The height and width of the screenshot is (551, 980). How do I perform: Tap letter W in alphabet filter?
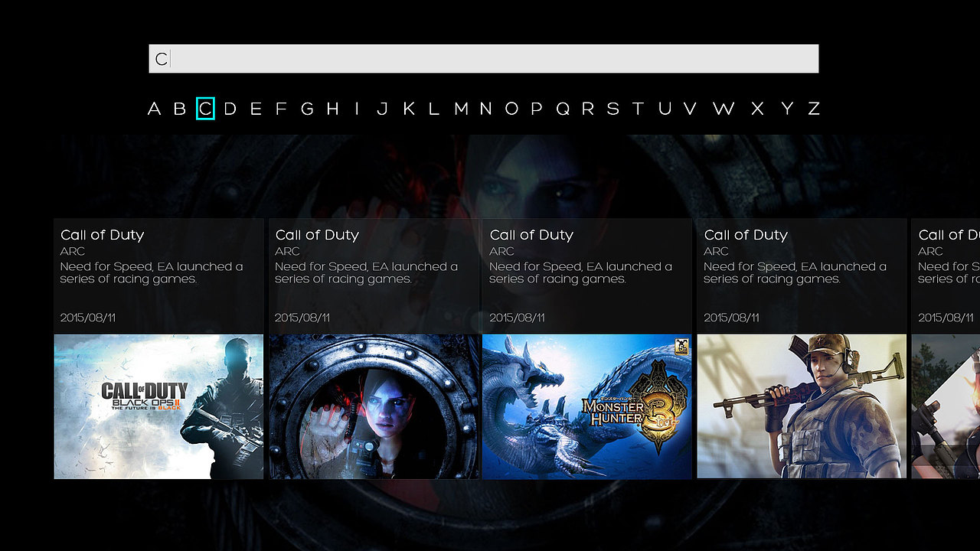point(724,109)
